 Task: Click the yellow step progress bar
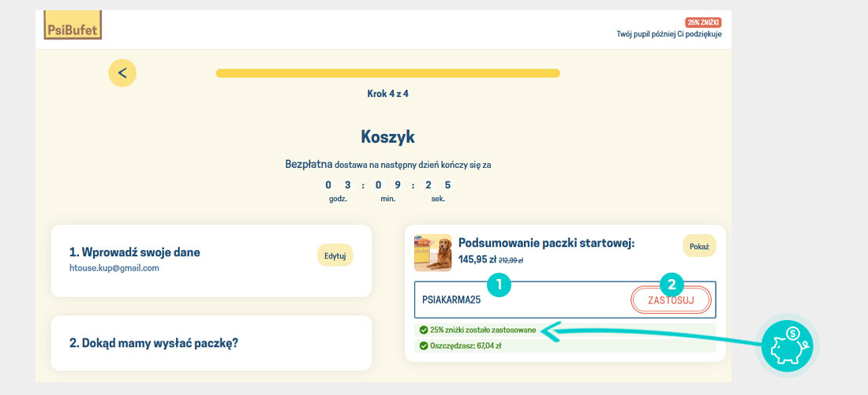pyautogui.click(x=387, y=73)
